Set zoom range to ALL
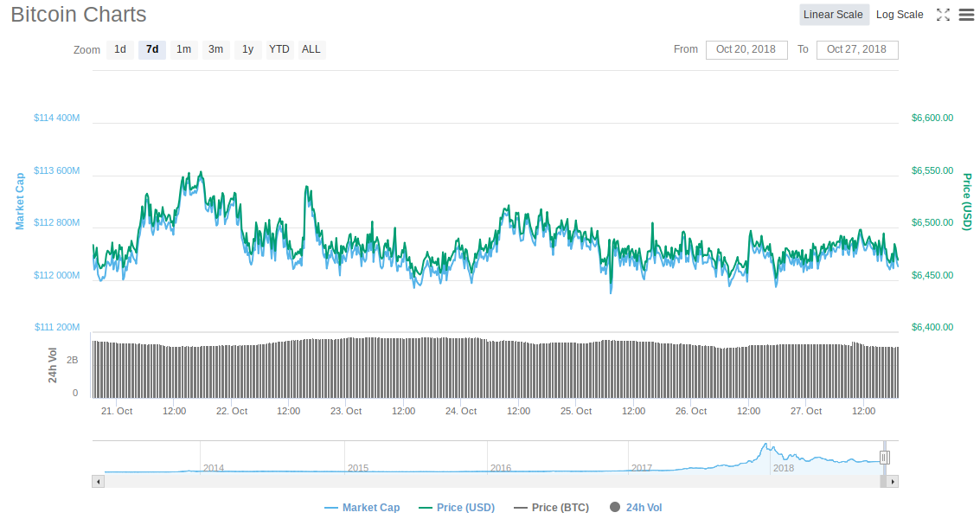Screen dimensions: 980x519 [x=311, y=49]
